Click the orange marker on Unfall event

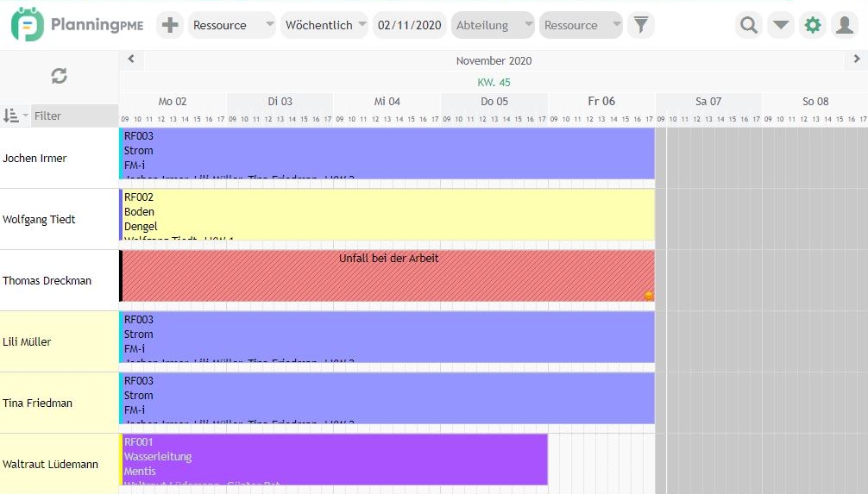coord(649,296)
